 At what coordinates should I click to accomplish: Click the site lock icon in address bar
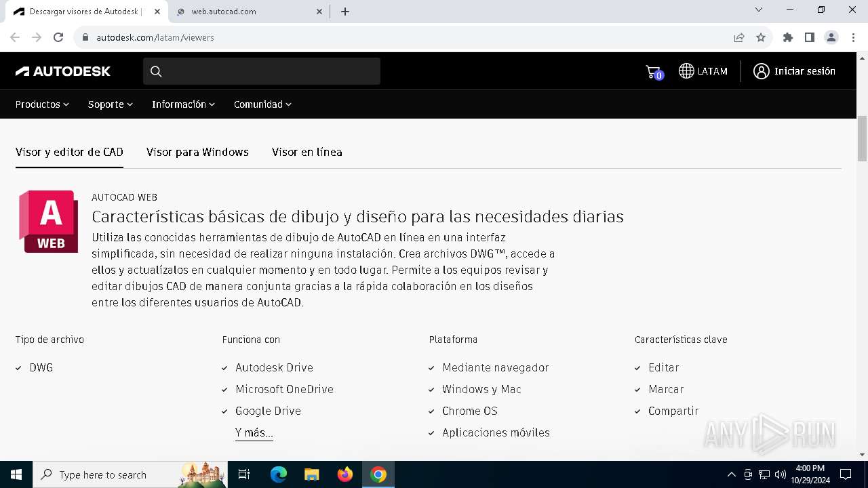(x=85, y=37)
